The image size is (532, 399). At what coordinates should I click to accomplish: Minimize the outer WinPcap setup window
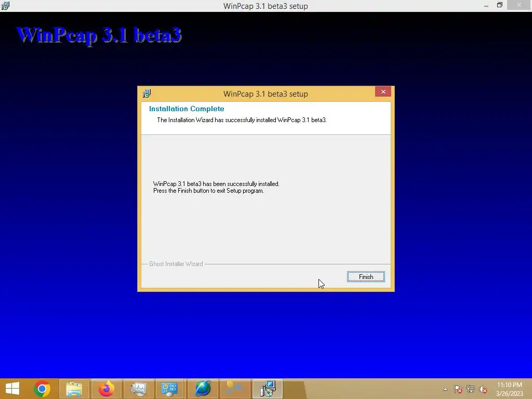486,6
